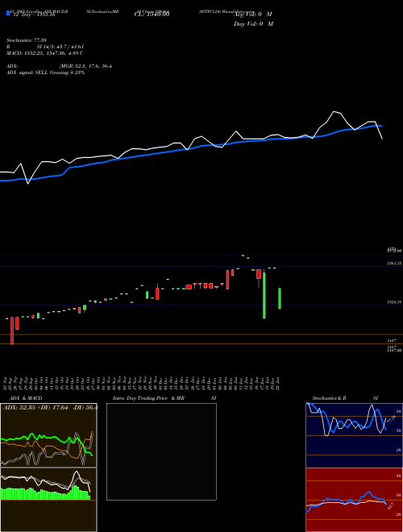403x532 pixels.
Task: Click the "Avg Vol: 0 M" label
Action: click(x=254, y=15)
